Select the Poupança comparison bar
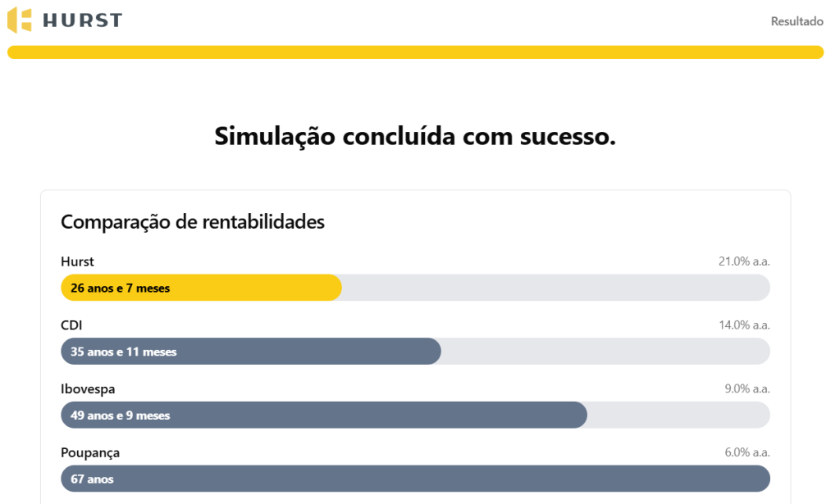840x504 pixels. click(415, 479)
